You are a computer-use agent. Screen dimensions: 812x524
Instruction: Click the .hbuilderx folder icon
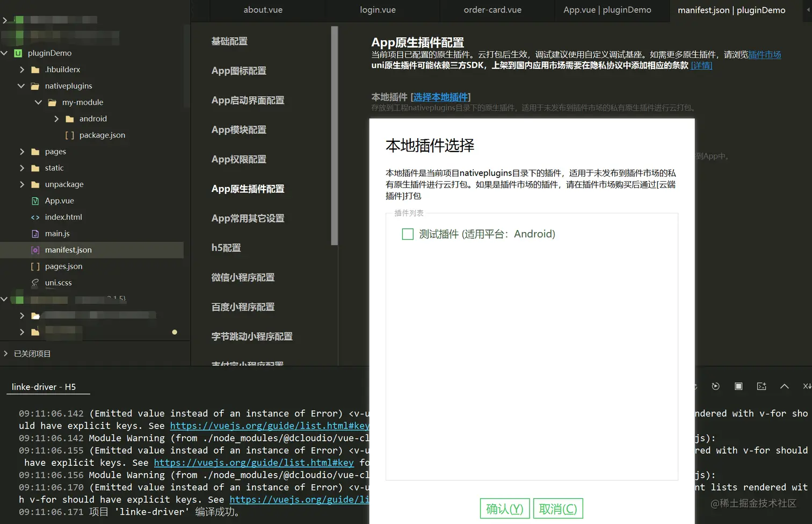point(35,70)
